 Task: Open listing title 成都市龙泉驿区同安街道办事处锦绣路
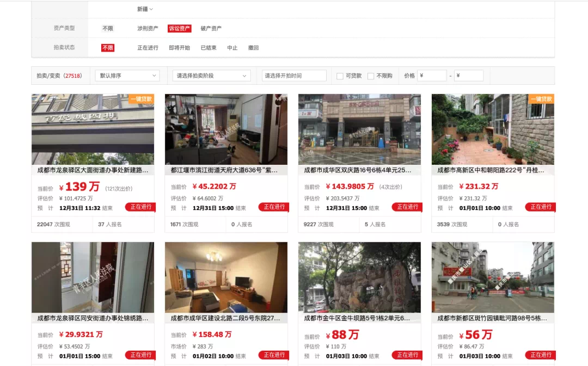93,318
